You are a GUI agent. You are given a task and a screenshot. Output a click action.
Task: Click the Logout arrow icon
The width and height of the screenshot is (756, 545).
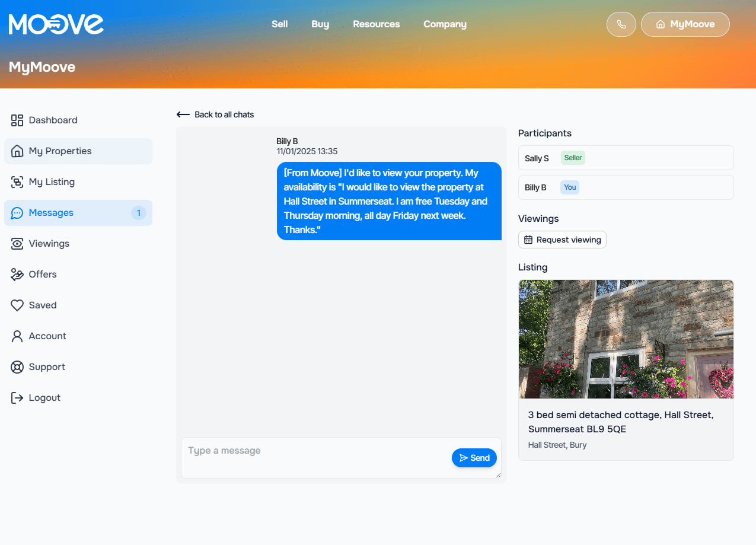coord(17,398)
